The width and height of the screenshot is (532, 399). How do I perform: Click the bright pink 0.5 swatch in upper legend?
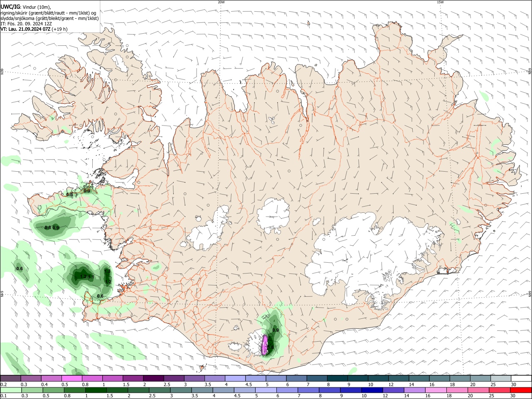pos(71,378)
